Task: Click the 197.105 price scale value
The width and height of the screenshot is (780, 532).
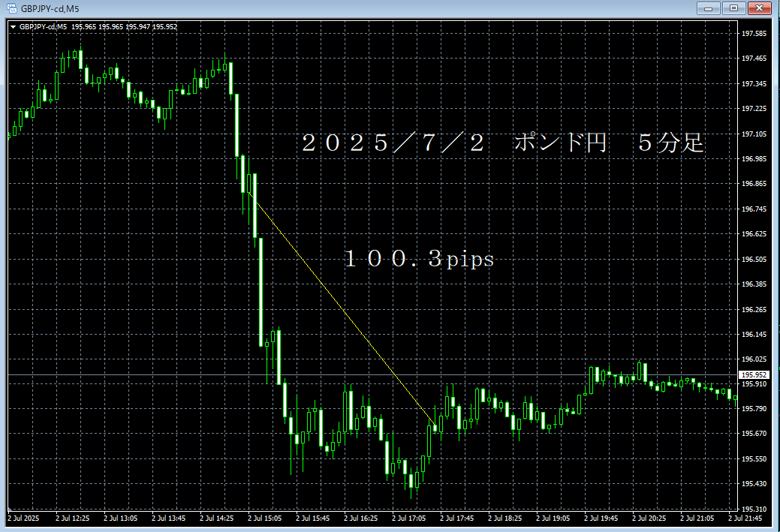Action: 754,134
